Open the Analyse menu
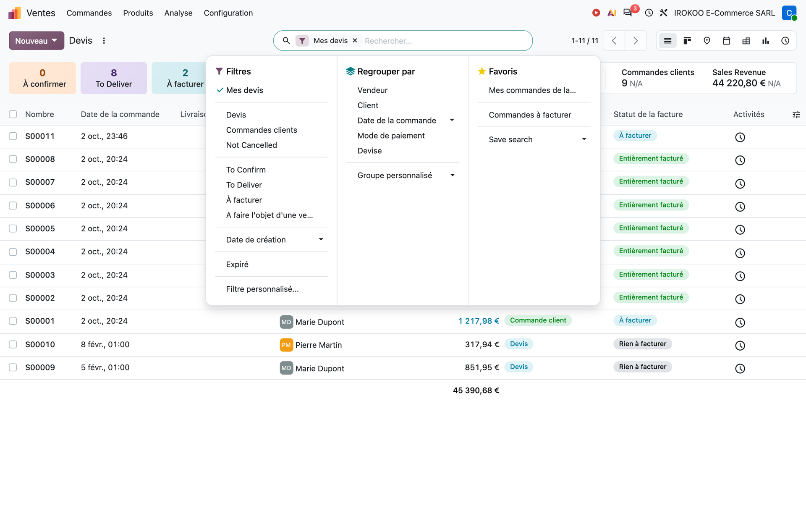The height and width of the screenshot is (532, 806). coord(178,13)
